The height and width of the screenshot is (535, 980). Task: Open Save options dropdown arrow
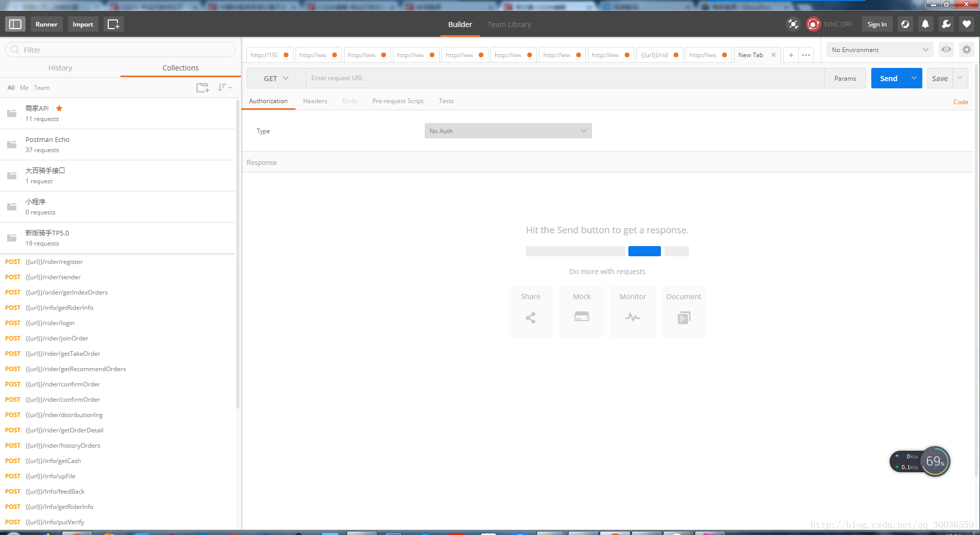coord(960,78)
